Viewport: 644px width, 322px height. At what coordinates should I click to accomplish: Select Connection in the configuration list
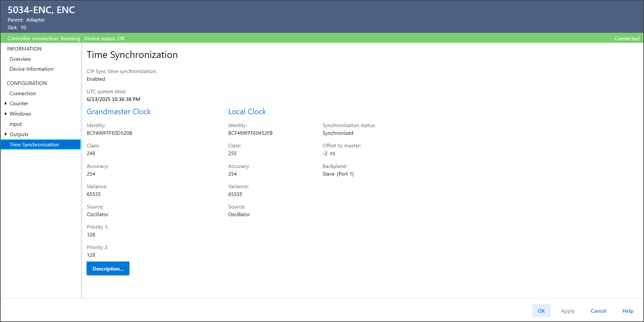pos(22,93)
